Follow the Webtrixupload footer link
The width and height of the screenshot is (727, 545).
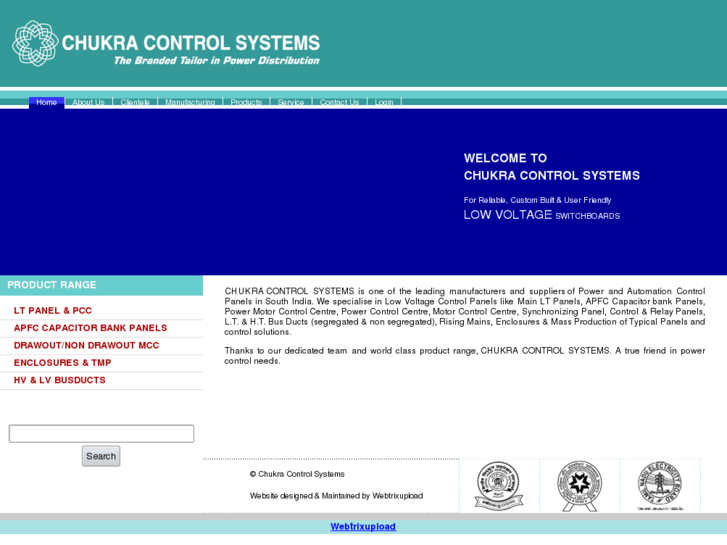[363, 526]
